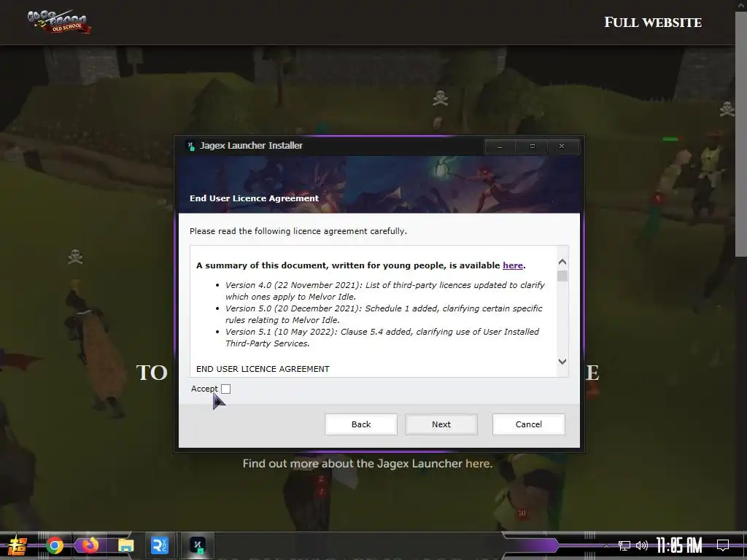Launch Google Chrome from taskbar
The image size is (747, 560).
pyautogui.click(x=55, y=545)
